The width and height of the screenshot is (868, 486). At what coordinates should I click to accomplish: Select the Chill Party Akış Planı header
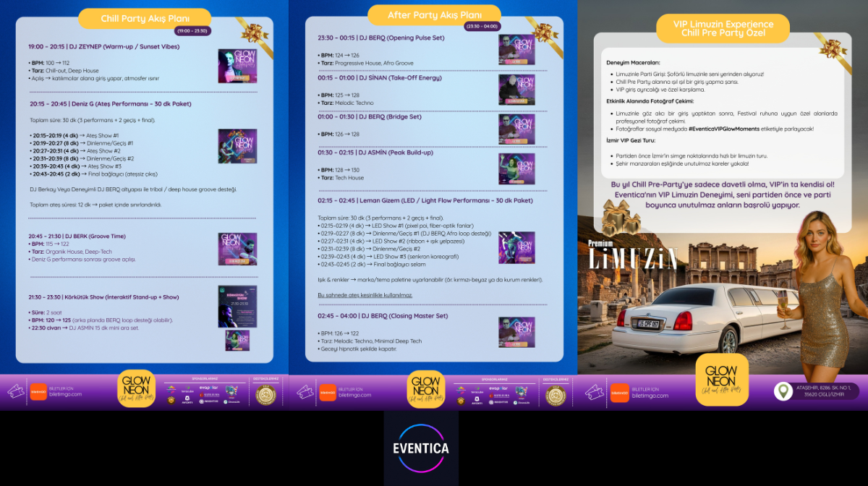(145, 18)
